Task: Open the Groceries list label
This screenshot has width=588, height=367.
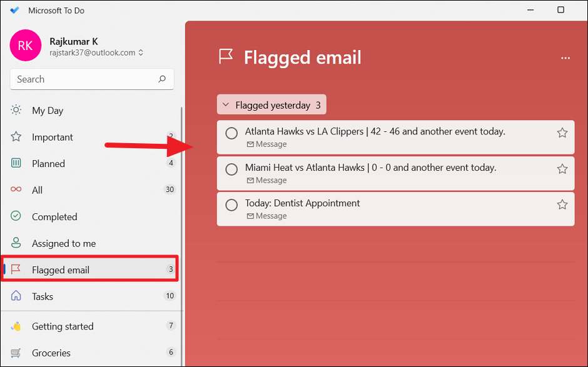Action: click(51, 353)
